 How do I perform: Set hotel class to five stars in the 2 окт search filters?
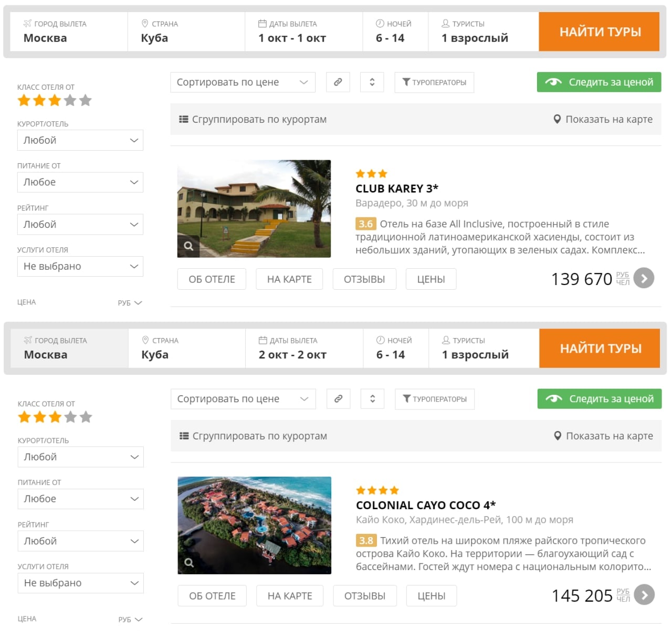click(x=86, y=417)
